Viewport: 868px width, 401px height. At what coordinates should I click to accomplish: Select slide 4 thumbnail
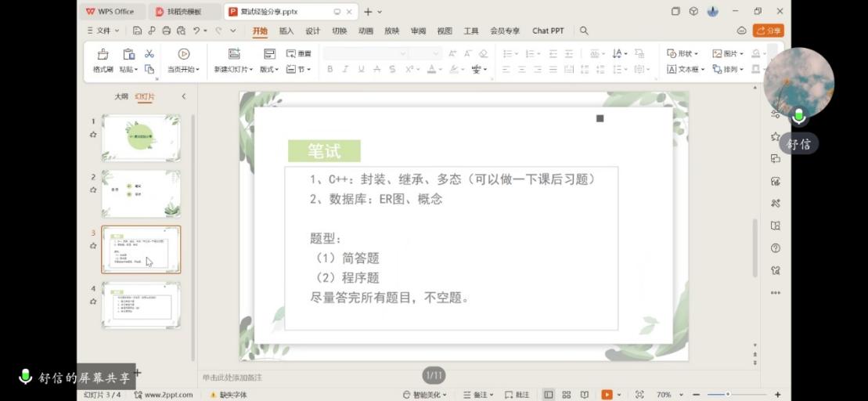coord(141,305)
